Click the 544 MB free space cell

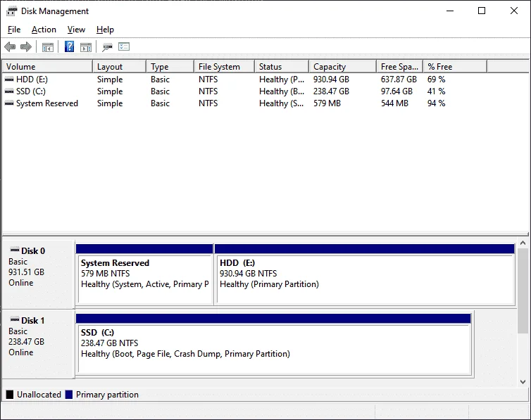[x=394, y=103]
